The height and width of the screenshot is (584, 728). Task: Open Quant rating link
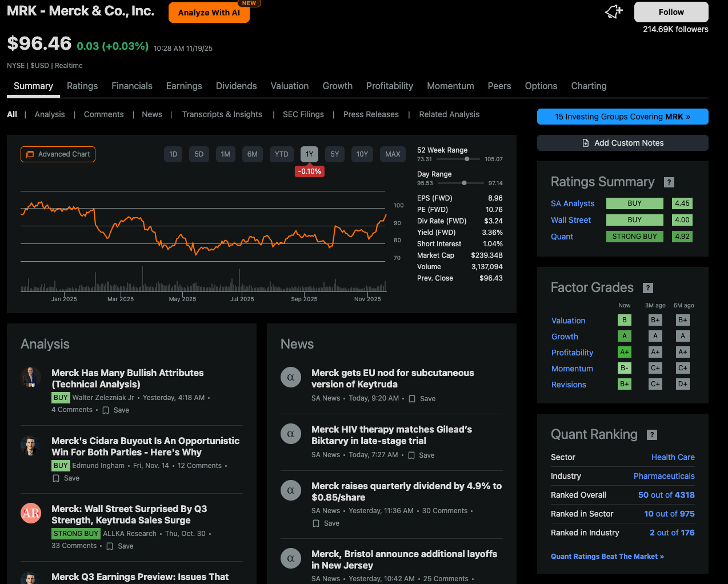(x=562, y=237)
